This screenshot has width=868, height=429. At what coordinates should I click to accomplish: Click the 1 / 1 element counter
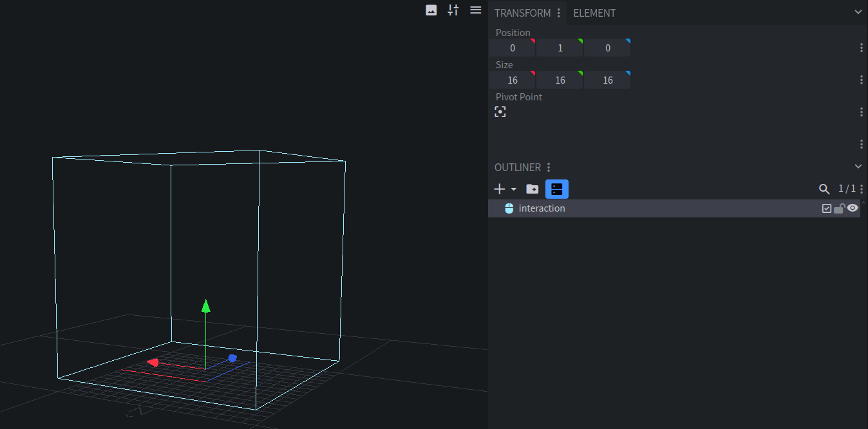(847, 188)
